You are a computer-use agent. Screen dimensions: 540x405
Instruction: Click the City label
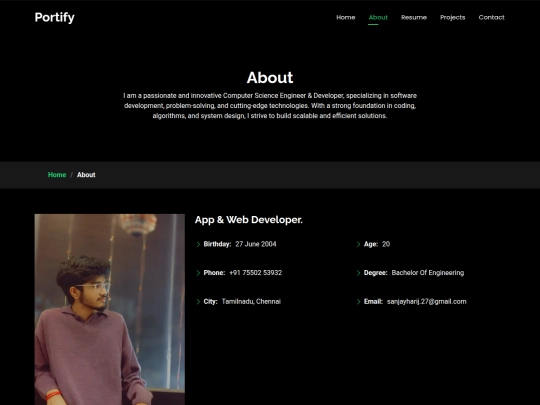[210, 301]
